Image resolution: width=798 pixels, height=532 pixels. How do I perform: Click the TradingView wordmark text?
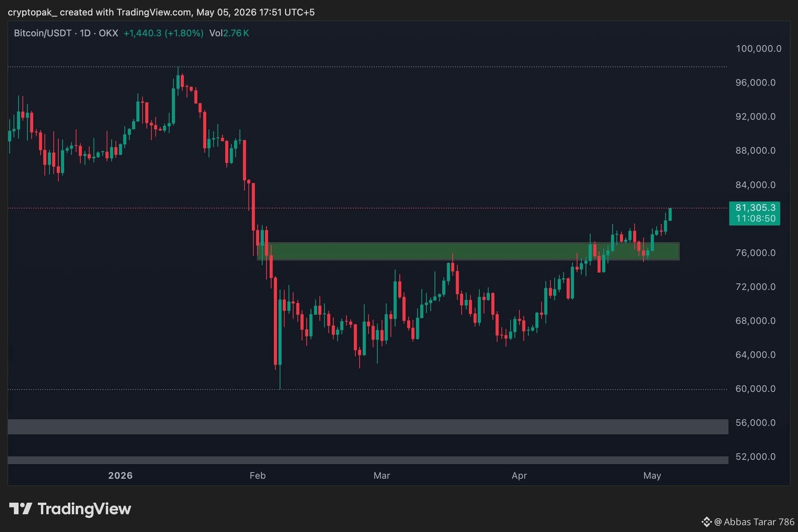click(84, 509)
